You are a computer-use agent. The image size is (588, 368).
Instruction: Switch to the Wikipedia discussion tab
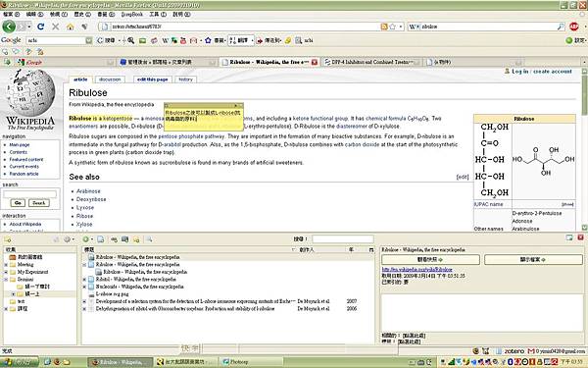click(110, 79)
